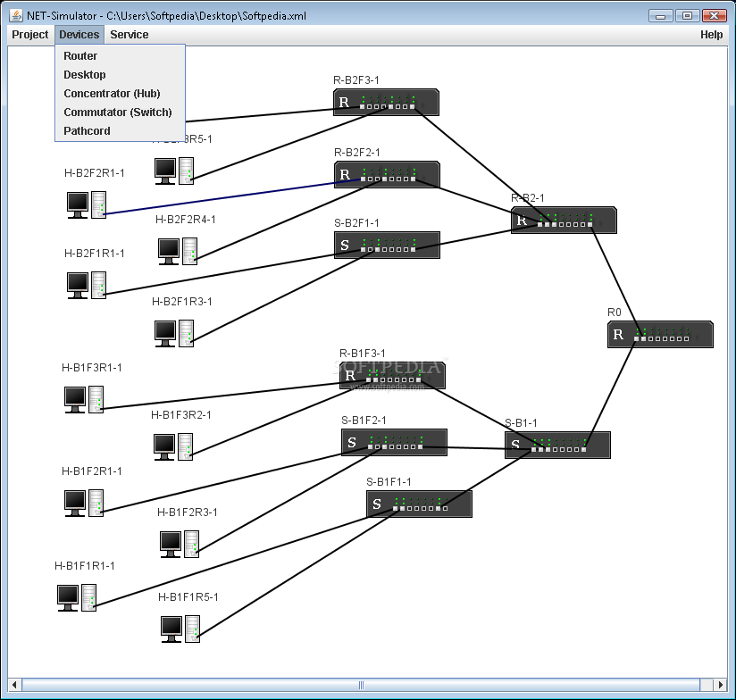The image size is (736, 700).
Task: Click the R0 label text
Action: pyautogui.click(x=614, y=312)
